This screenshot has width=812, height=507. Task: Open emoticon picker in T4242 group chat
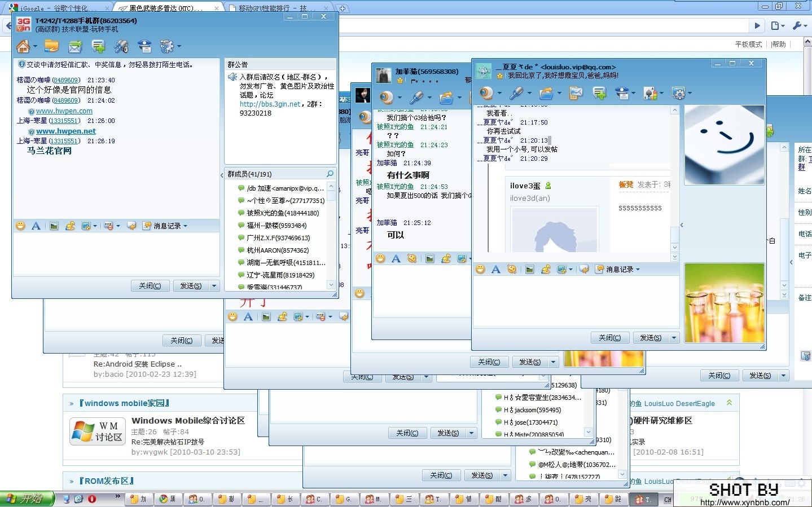[20, 226]
